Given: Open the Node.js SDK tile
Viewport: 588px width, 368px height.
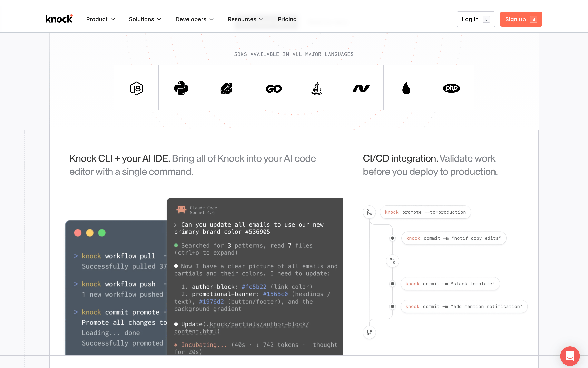Looking at the screenshot, I should (136, 88).
